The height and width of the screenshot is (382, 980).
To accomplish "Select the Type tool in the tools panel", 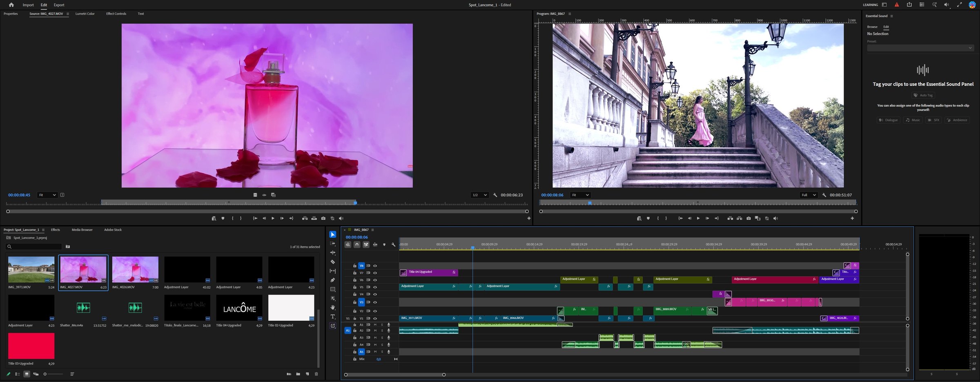I will pyautogui.click(x=333, y=317).
